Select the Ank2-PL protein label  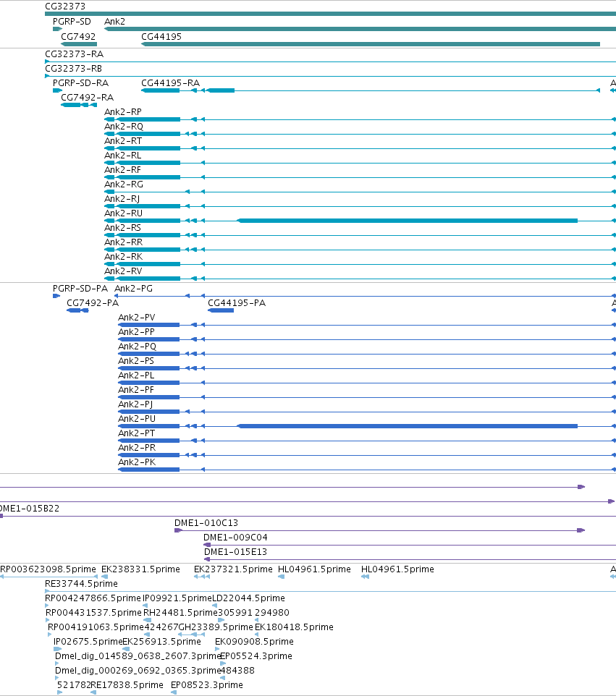click(136, 375)
